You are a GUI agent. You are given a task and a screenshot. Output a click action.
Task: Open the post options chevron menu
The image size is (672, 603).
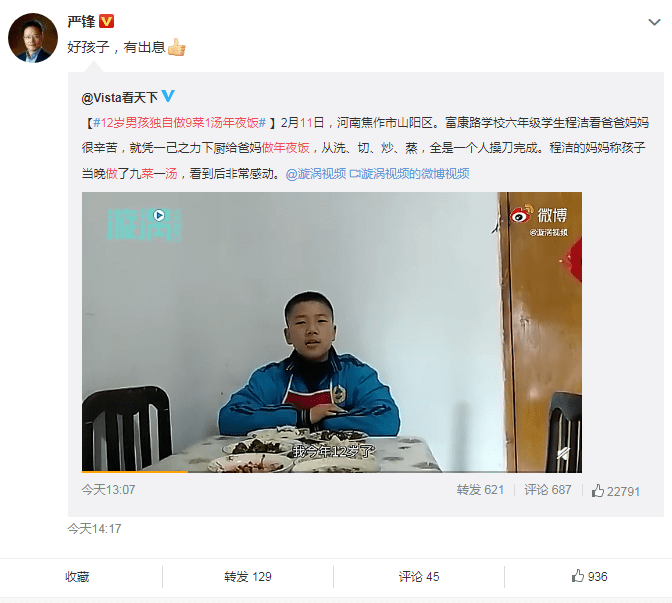point(654,22)
